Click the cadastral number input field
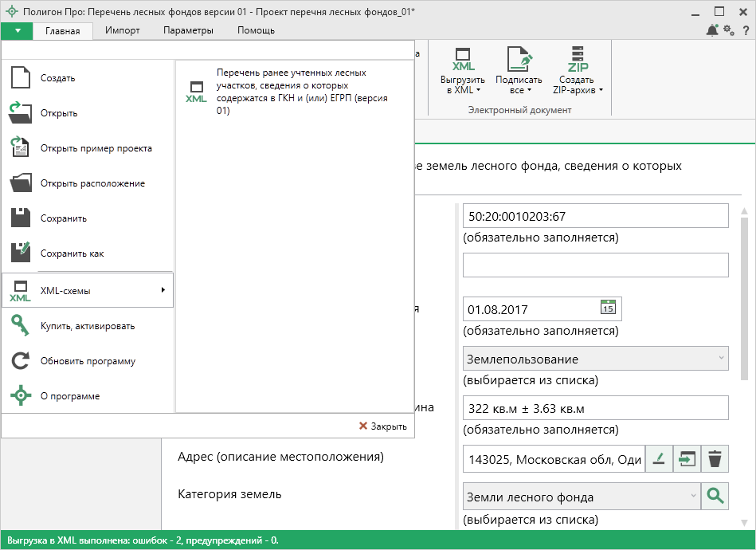The height and width of the screenshot is (550, 756). [595, 216]
